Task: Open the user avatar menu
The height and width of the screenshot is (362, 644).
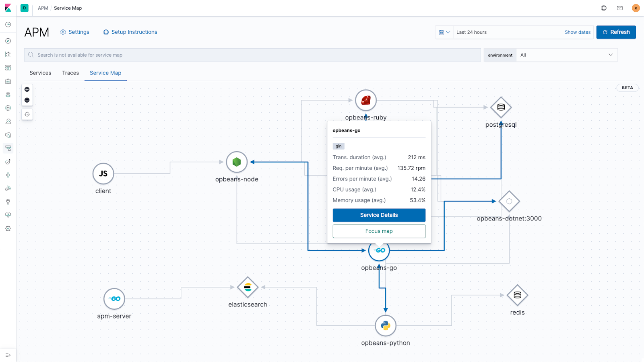Action: pyautogui.click(x=636, y=8)
